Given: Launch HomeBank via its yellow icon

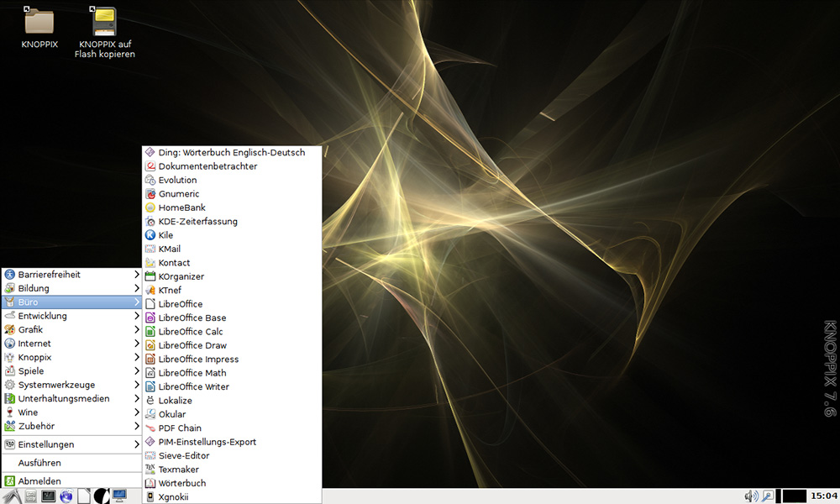Looking at the screenshot, I should [150, 207].
